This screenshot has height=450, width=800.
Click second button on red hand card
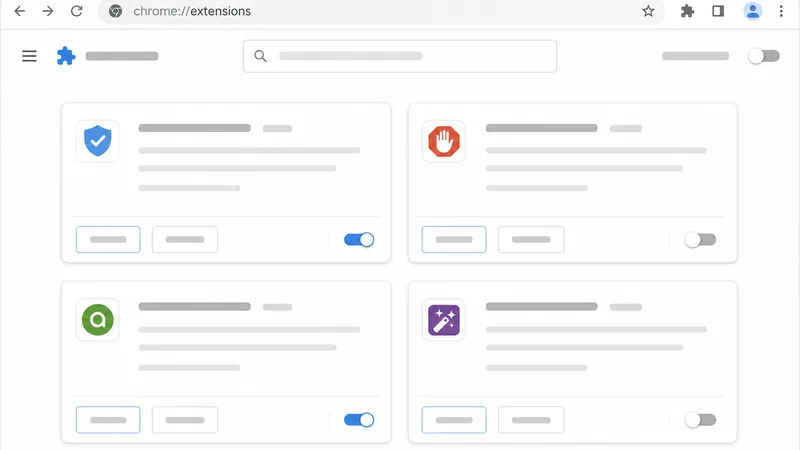click(531, 239)
